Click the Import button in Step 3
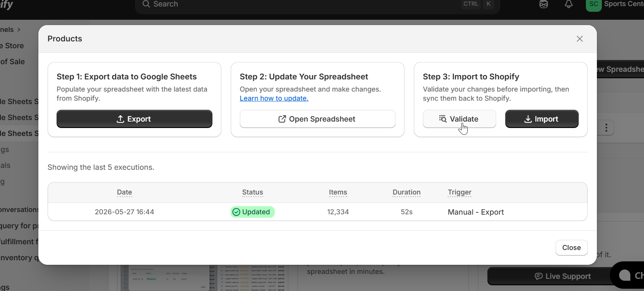 542,119
